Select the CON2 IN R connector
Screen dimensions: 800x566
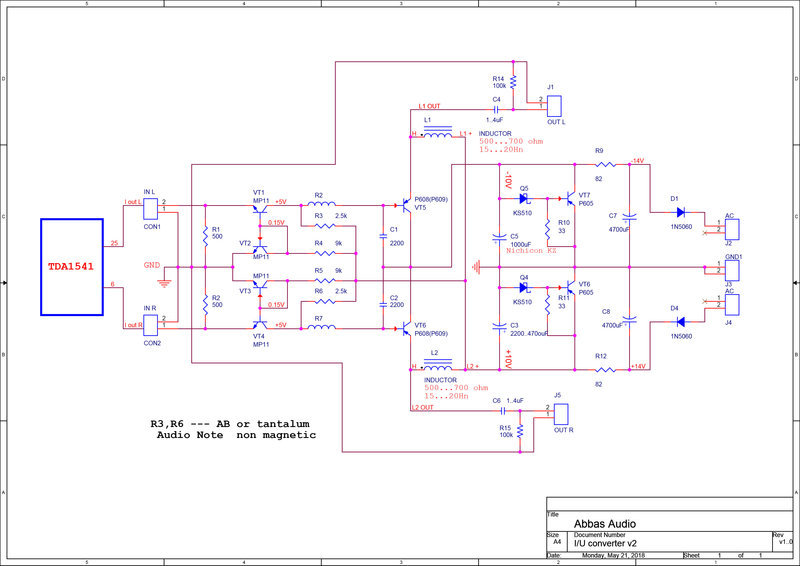tap(150, 320)
